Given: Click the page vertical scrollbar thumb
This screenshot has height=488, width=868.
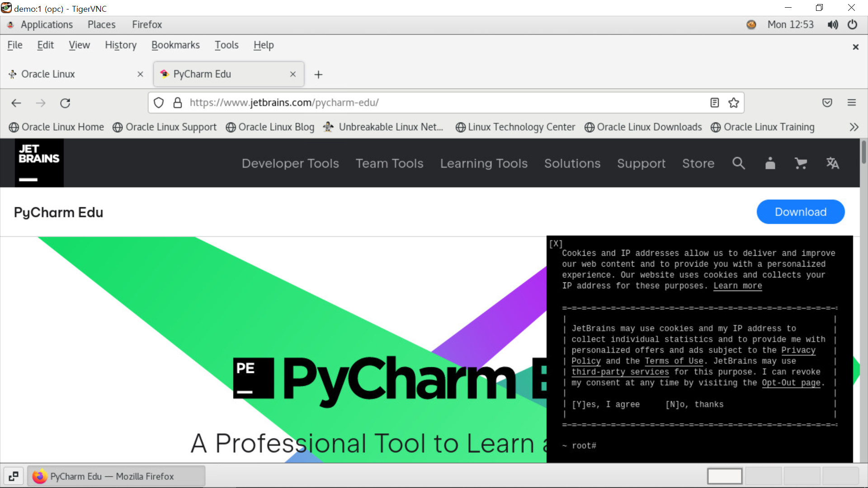Looking at the screenshot, I should point(863,152).
